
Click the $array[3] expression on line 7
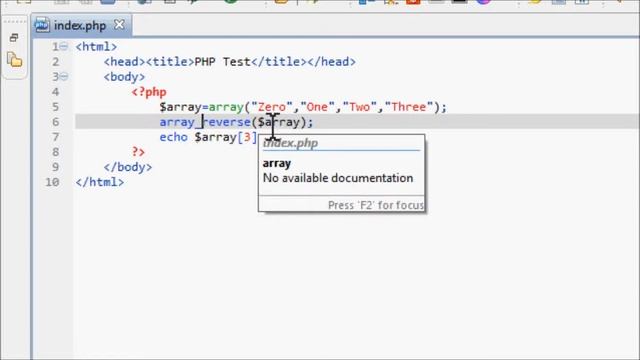(226, 137)
